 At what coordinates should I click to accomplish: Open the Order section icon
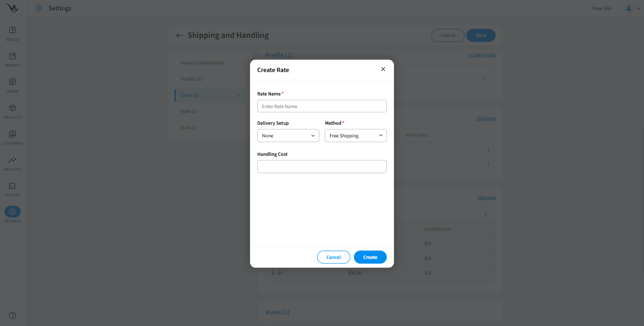point(13,82)
